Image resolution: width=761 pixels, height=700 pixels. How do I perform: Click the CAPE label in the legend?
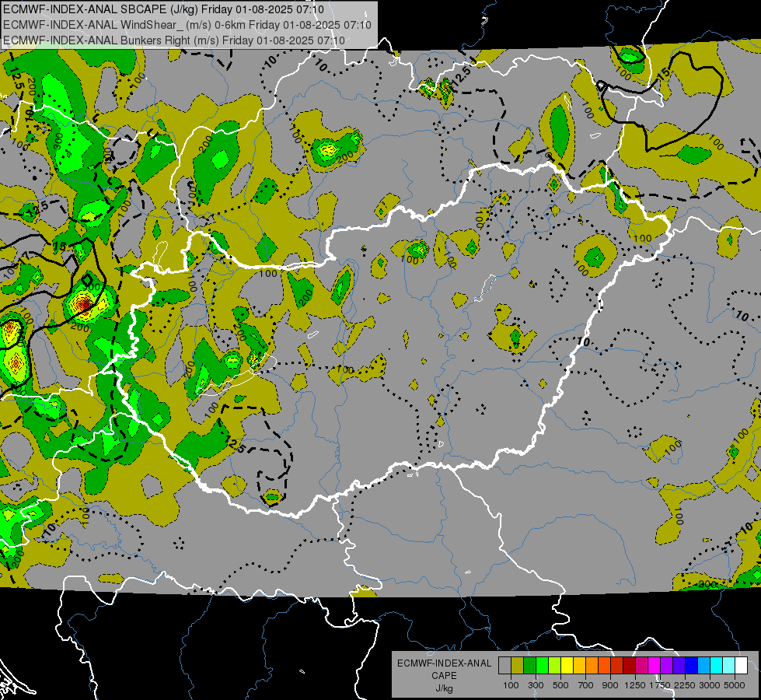tap(444, 676)
